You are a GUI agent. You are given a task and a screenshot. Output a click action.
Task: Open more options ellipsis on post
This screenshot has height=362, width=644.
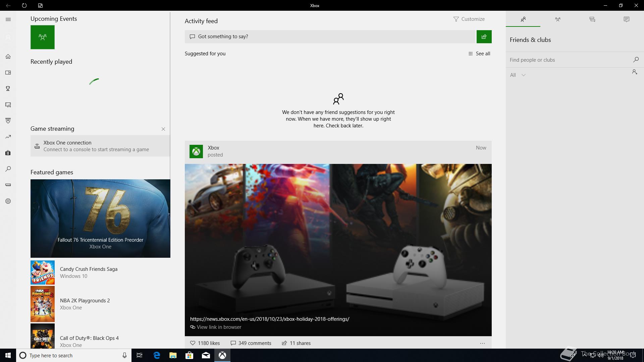click(x=482, y=343)
